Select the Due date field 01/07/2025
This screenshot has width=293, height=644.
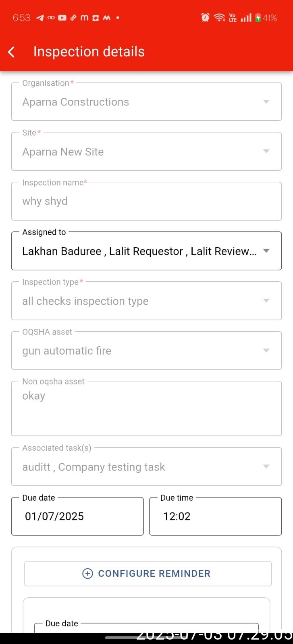77,516
